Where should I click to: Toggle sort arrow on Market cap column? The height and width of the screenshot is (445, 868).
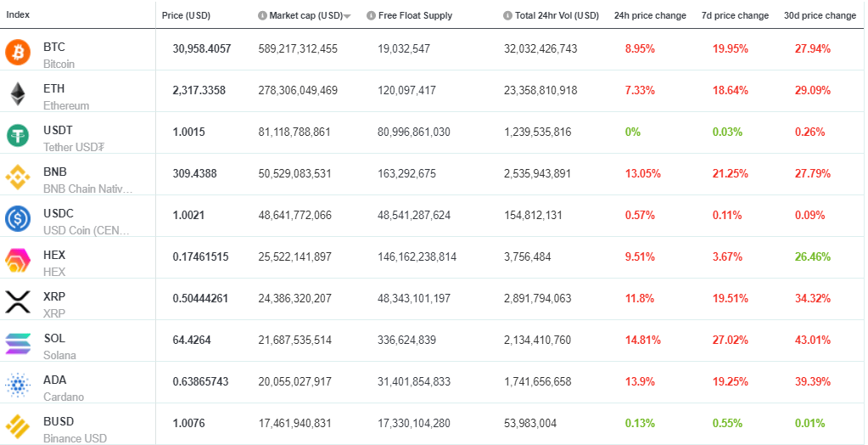coord(347,17)
